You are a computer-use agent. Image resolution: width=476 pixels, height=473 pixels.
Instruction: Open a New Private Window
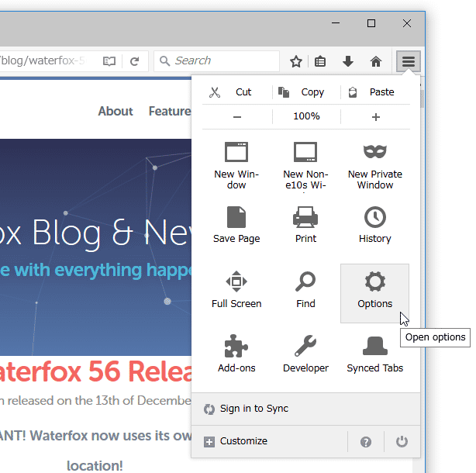click(x=375, y=165)
